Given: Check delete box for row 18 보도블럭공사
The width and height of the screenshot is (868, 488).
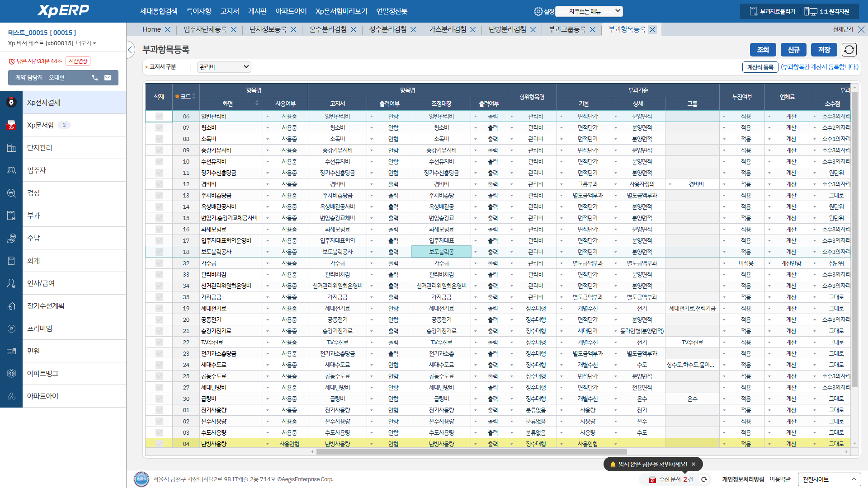Looking at the screenshot, I should (159, 252).
